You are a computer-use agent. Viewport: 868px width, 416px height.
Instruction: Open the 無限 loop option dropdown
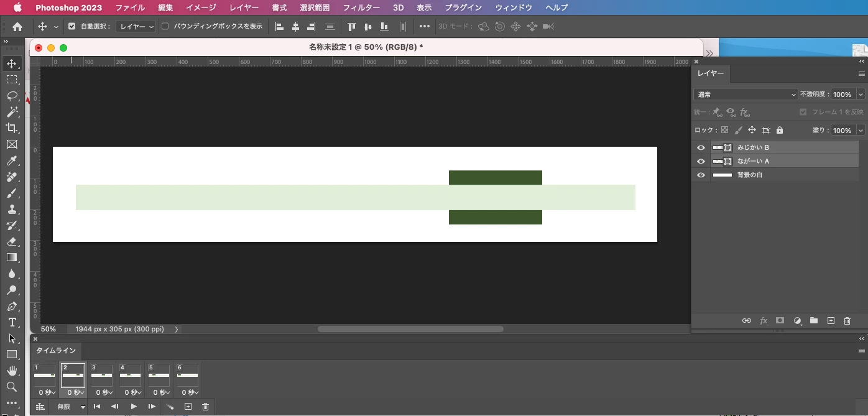pos(71,407)
